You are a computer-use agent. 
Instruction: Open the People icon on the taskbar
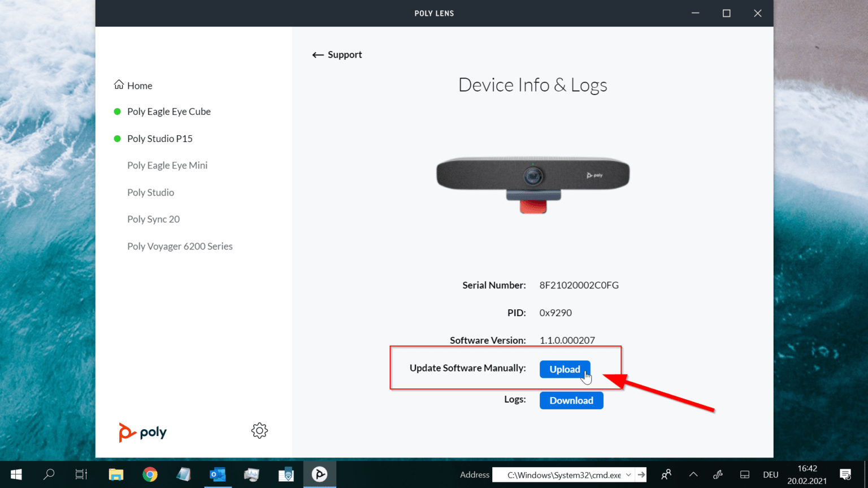pyautogui.click(x=666, y=474)
